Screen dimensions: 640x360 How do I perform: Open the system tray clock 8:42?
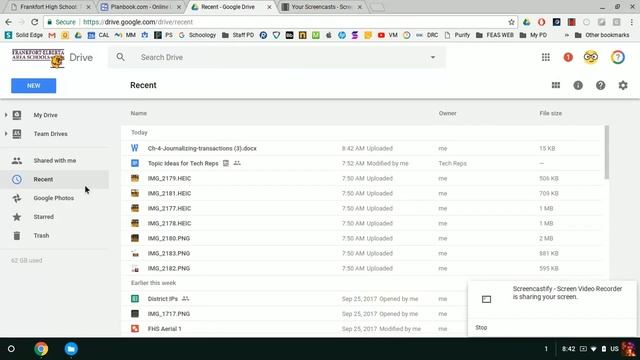[x=568, y=349]
